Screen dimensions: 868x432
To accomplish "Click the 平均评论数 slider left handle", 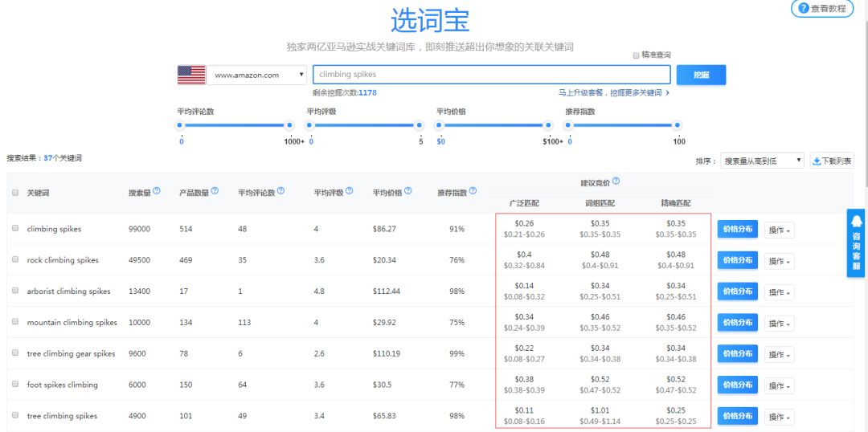I will [179, 125].
